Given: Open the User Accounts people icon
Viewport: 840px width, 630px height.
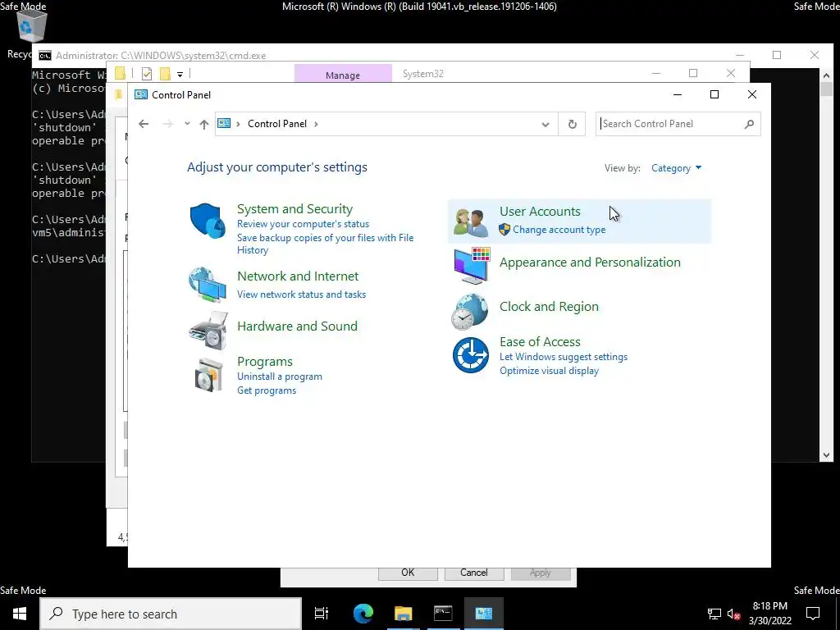Looking at the screenshot, I should tap(471, 221).
